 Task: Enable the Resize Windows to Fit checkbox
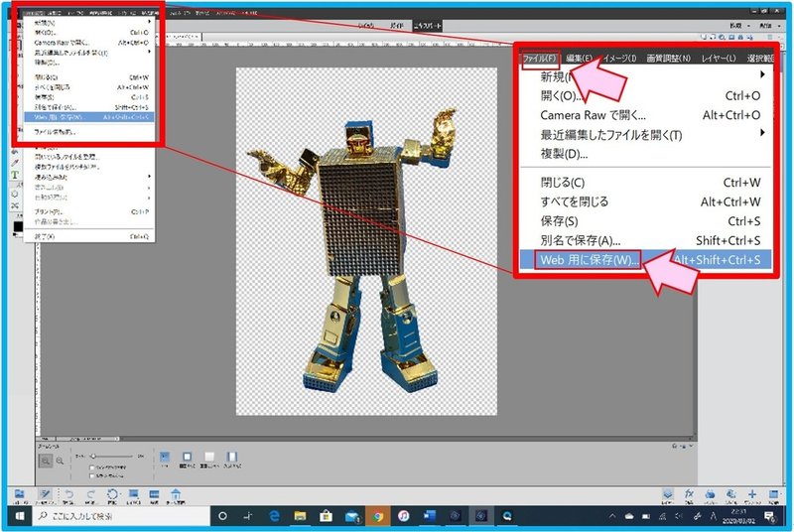tap(91, 467)
